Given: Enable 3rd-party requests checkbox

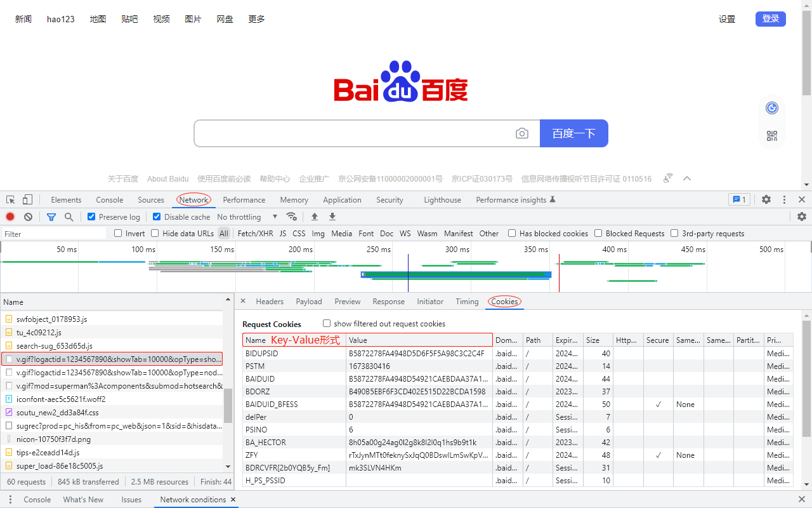Looking at the screenshot, I should point(674,233).
